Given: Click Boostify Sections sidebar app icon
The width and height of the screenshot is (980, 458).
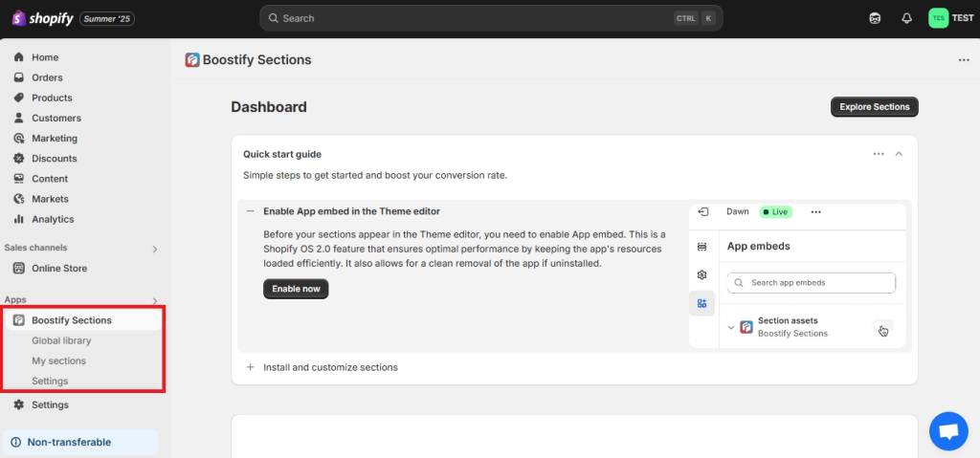Looking at the screenshot, I should click(x=19, y=320).
